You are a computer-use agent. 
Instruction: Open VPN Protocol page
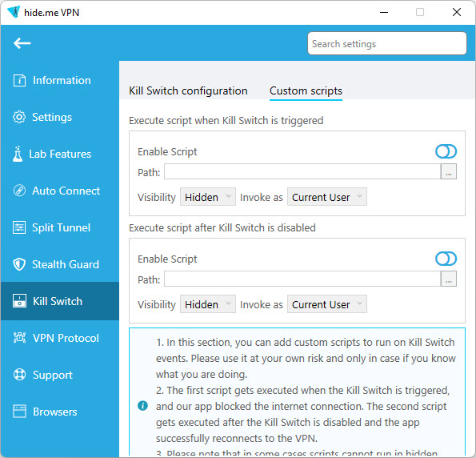(60, 338)
